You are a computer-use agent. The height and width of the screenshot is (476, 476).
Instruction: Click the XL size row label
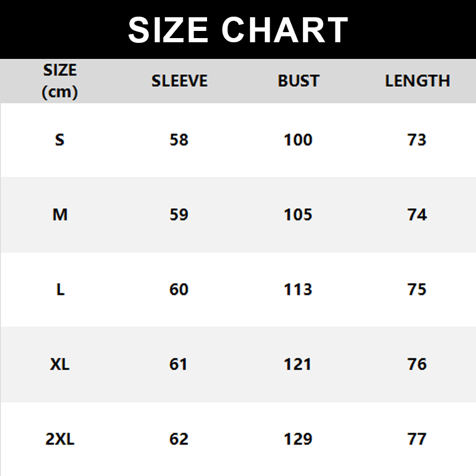pos(60,364)
